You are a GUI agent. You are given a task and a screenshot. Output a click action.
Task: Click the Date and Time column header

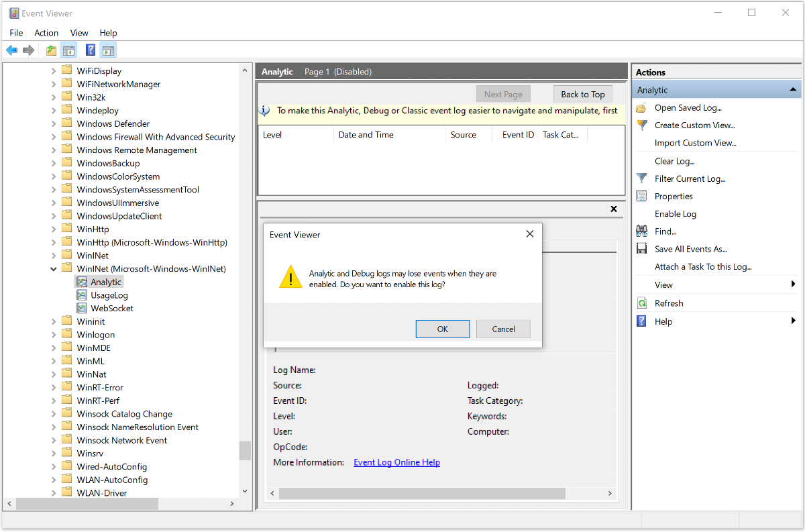click(x=390, y=135)
